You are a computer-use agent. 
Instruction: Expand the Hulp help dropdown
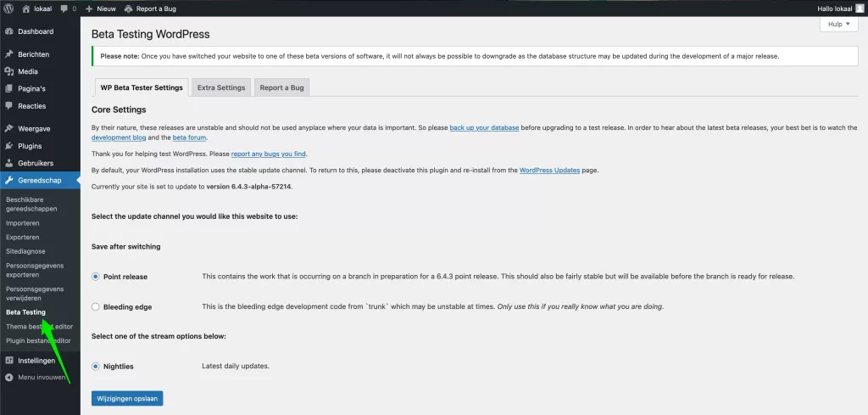838,25
